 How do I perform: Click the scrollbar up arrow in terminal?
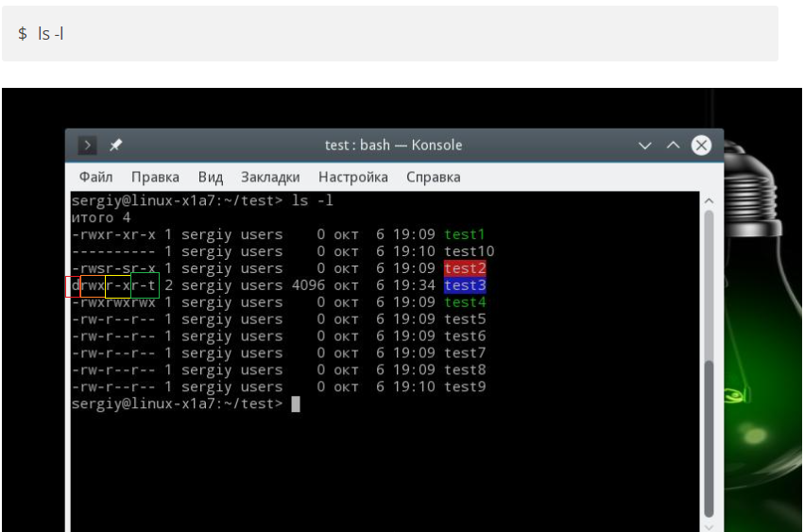(710, 201)
